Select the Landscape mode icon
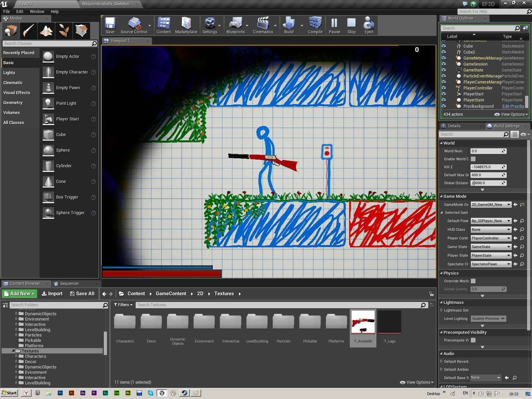This screenshot has height=399, width=532. tap(46, 31)
